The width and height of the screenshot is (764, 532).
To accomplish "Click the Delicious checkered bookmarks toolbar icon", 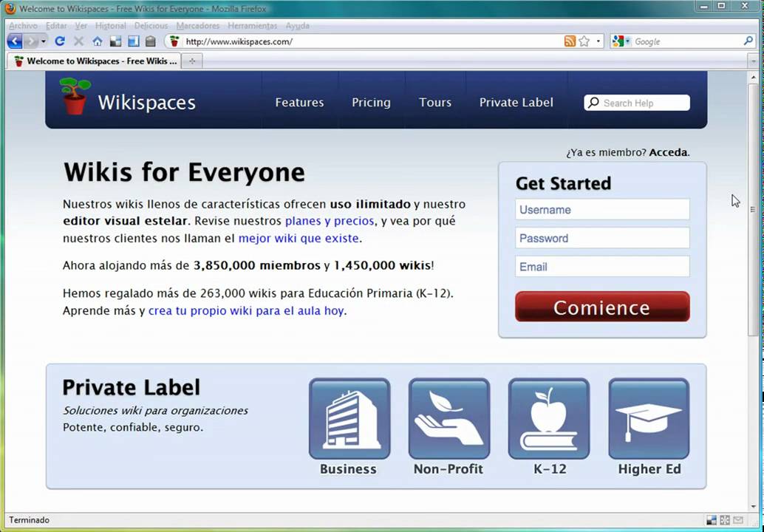I will [x=115, y=41].
